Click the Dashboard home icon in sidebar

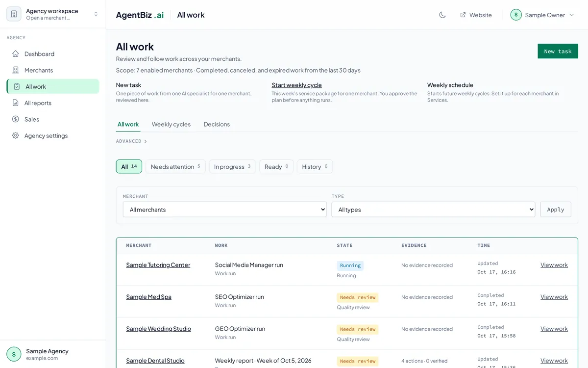(16, 54)
